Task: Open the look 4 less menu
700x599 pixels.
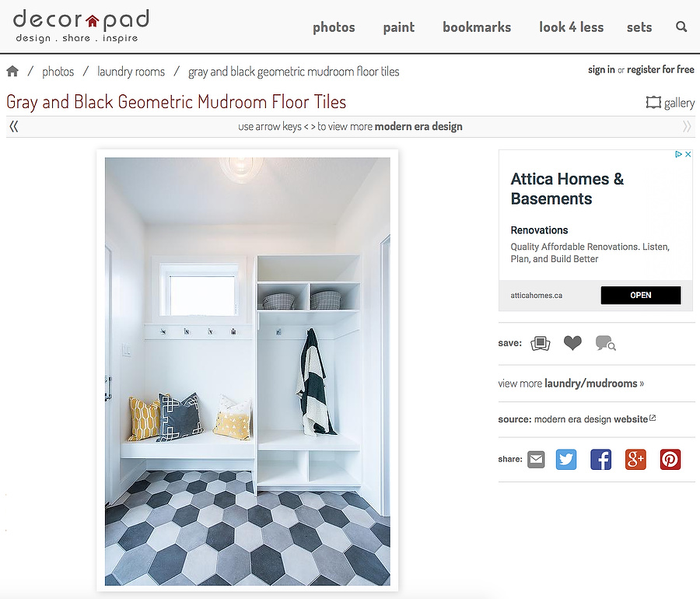Action: [x=571, y=27]
